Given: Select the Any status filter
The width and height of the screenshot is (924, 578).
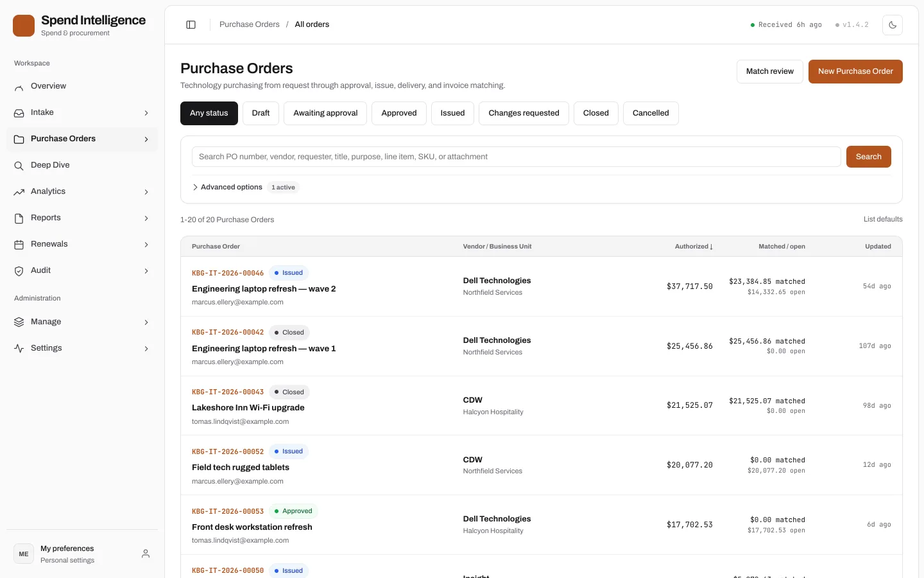Looking at the screenshot, I should 209,113.
